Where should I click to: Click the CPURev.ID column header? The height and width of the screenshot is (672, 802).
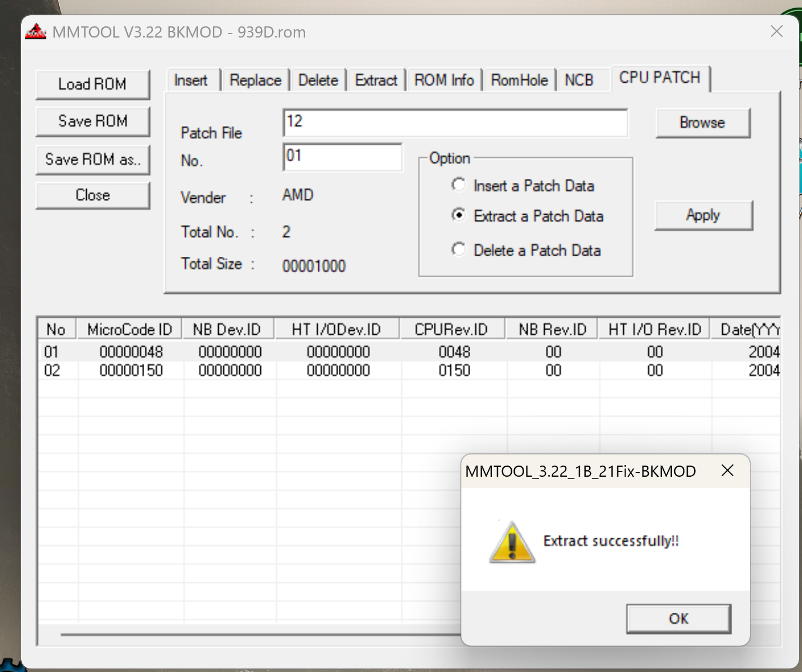pos(452,330)
